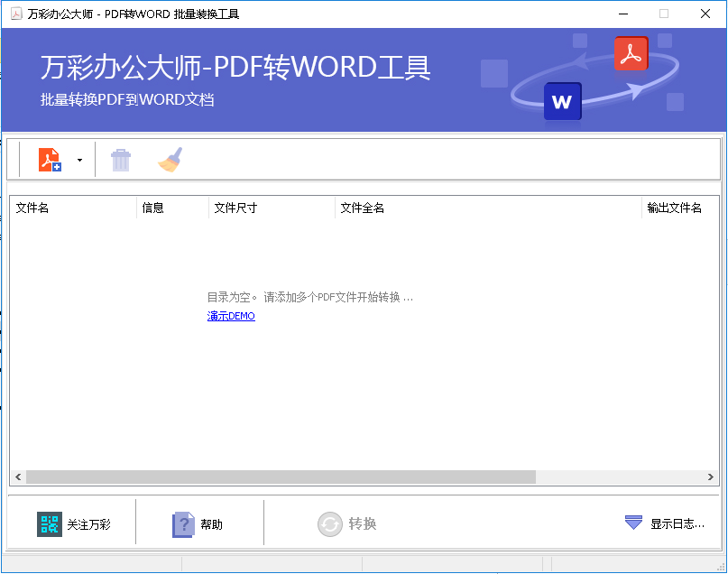Viewport: 728px width, 574px height.
Task: Click the W Word logo in the banner
Action: 562,102
